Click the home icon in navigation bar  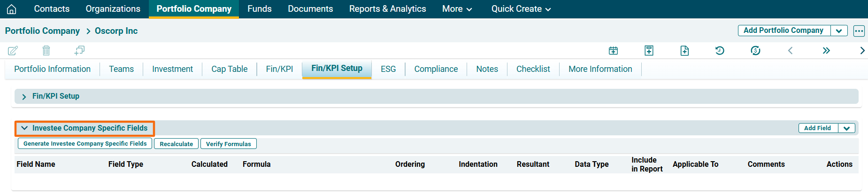point(11,9)
